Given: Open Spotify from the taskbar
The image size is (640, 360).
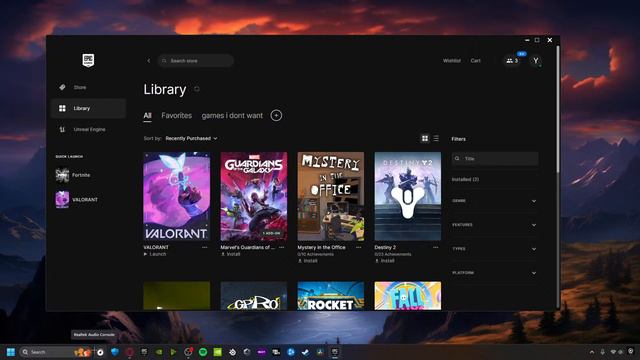Looking at the screenshot, I should pos(203,352).
